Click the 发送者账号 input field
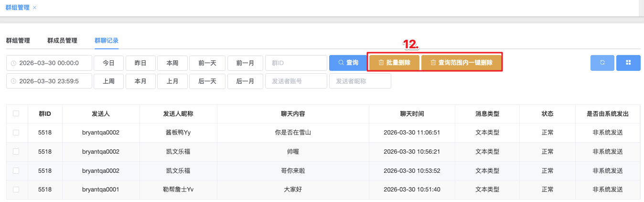 pos(296,81)
